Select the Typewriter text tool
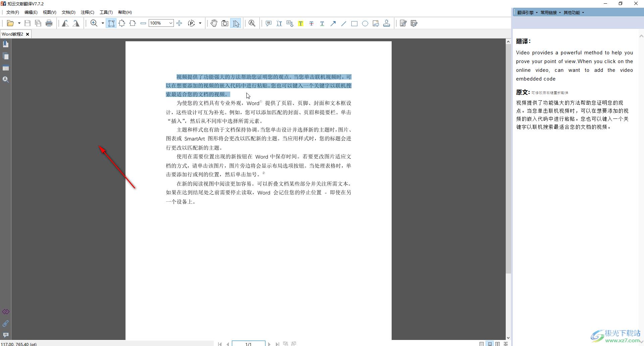The width and height of the screenshot is (644, 346). pos(279,23)
